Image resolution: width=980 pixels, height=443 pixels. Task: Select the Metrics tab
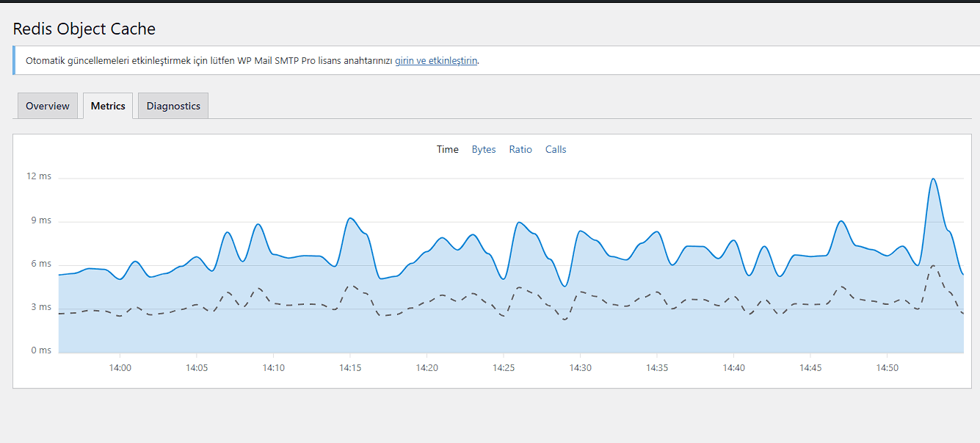[x=108, y=106]
